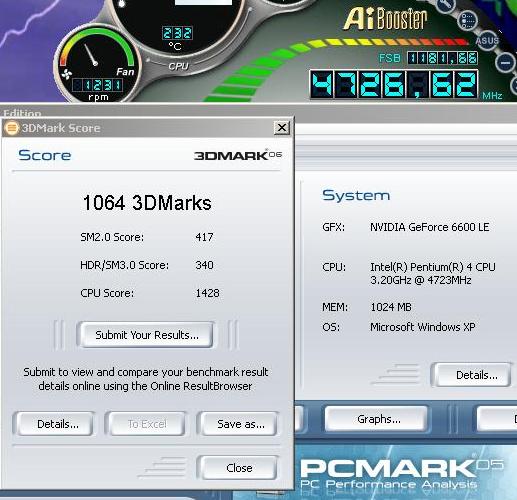Click the 'System' heading
This screenshot has width=517, height=500.
pyautogui.click(x=356, y=195)
